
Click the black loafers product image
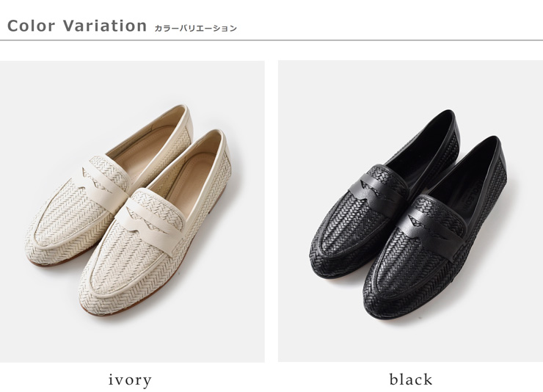tap(410, 211)
